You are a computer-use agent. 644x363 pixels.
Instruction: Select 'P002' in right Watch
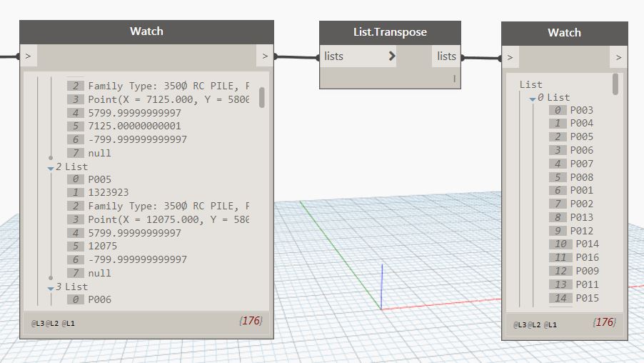(x=582, y=204)
